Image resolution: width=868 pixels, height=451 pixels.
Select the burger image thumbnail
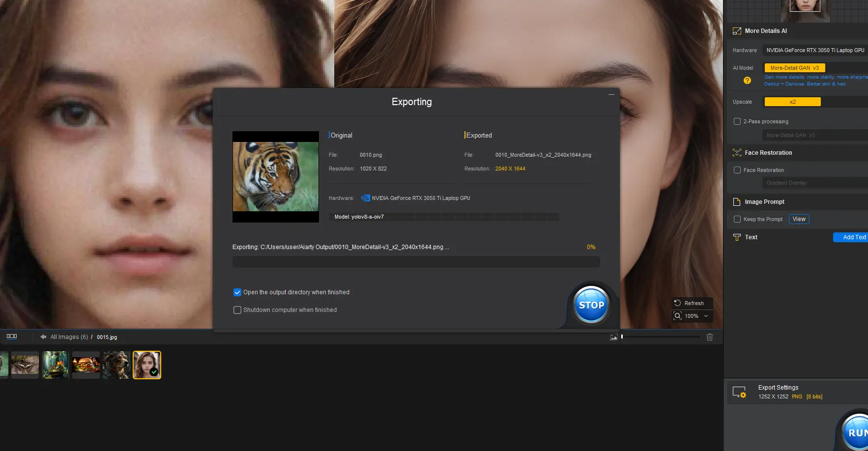point(86,365)
